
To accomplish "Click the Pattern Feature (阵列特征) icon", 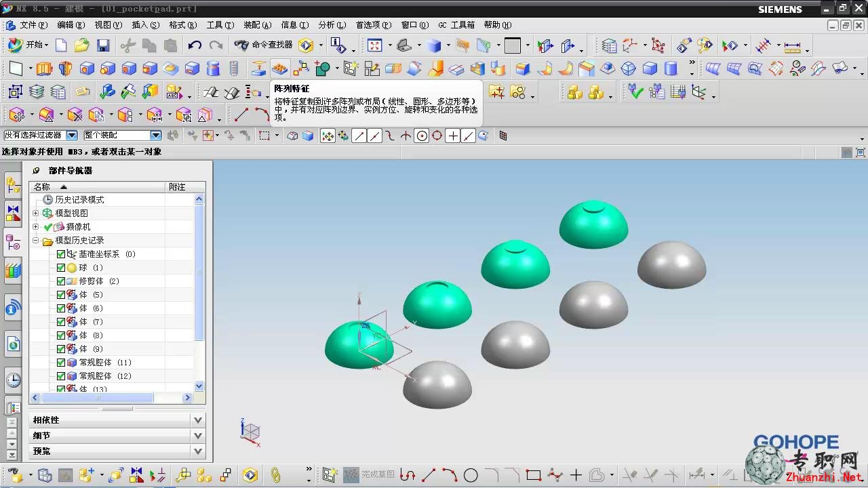I will [x=279, y=68].
